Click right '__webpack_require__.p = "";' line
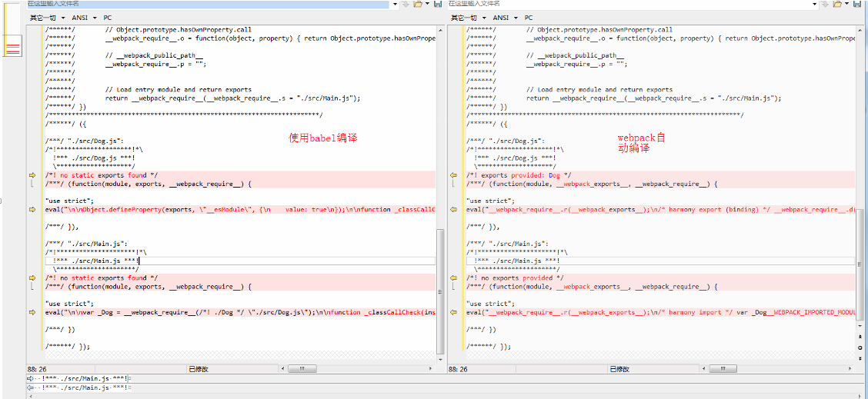The width and height of the screenshot is (868, 399). click(x=576, y=64)
